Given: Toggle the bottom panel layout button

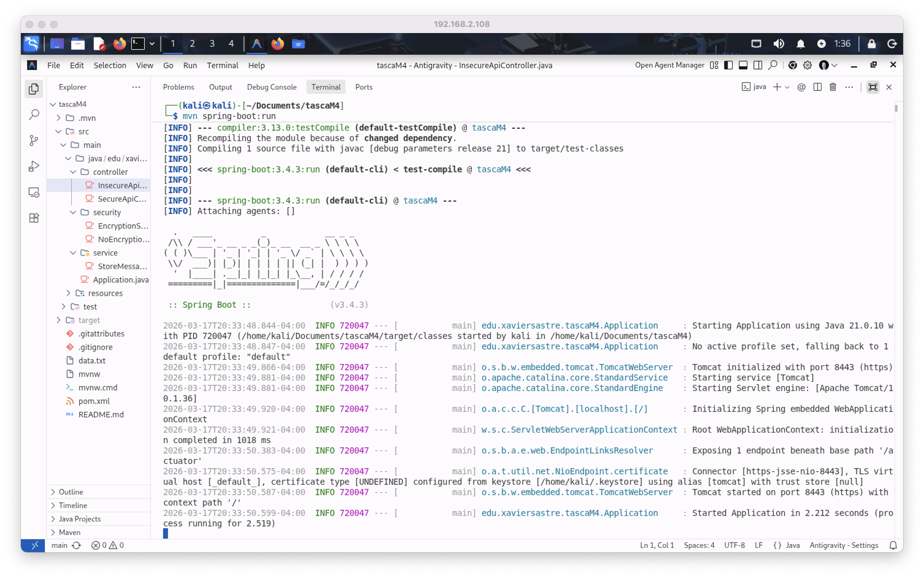Looking at the screenshot, I should [x=743, y=65].
